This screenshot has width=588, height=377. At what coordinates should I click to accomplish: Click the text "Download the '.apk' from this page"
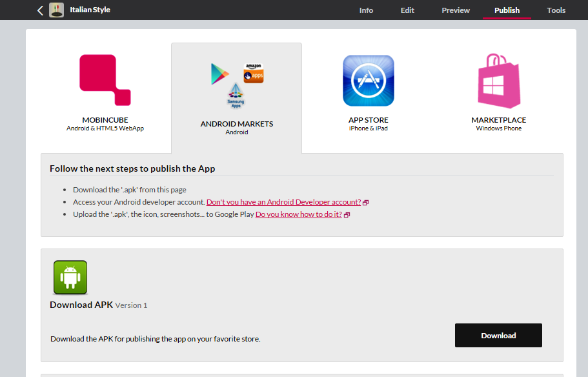click(x=129, y=190)
